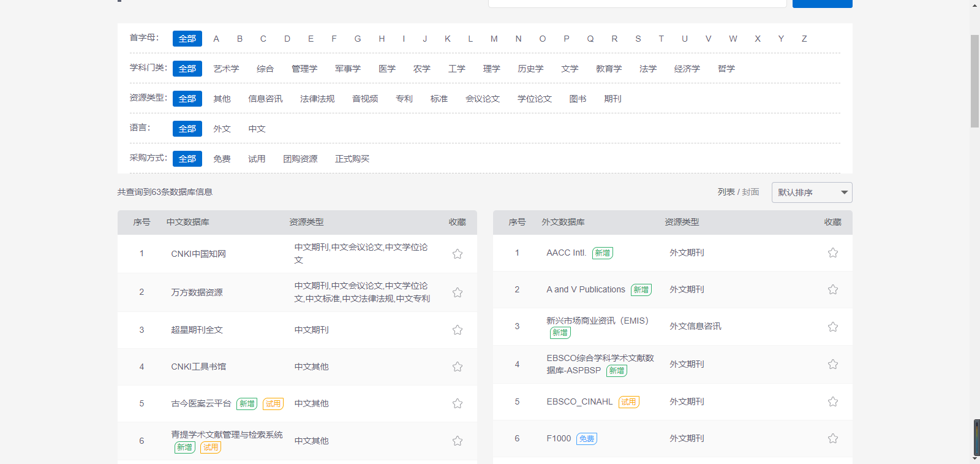Star the F1000 database entry
The height and width of the screenshot is (464, 980).
point(832,438)
